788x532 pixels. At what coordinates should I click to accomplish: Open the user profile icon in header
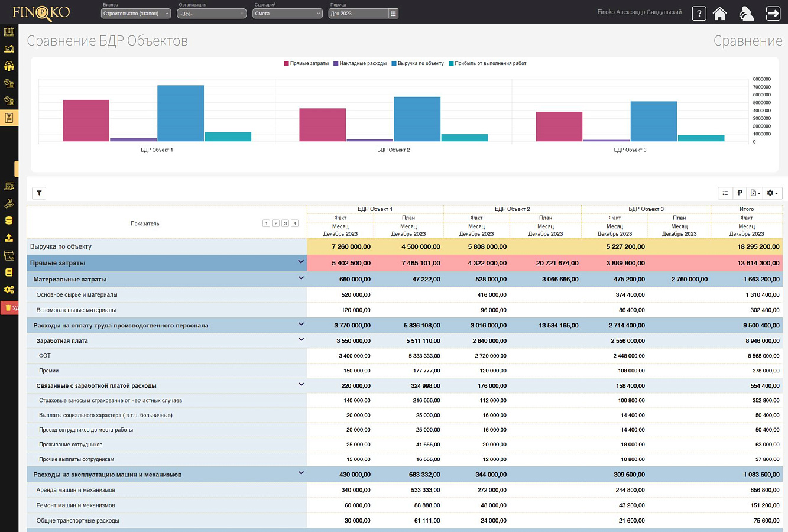click(x=747, y=13)
